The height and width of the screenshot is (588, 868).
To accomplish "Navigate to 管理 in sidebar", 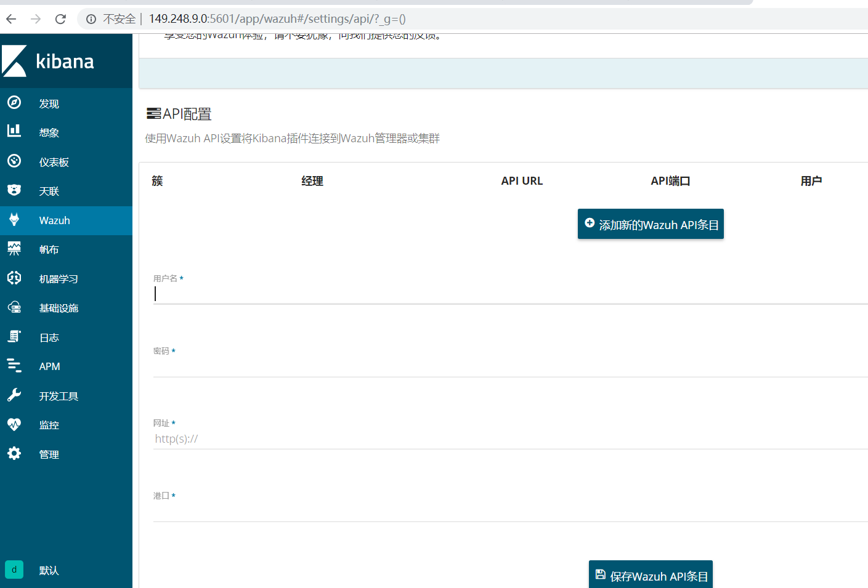I will [x=49, y=454].
